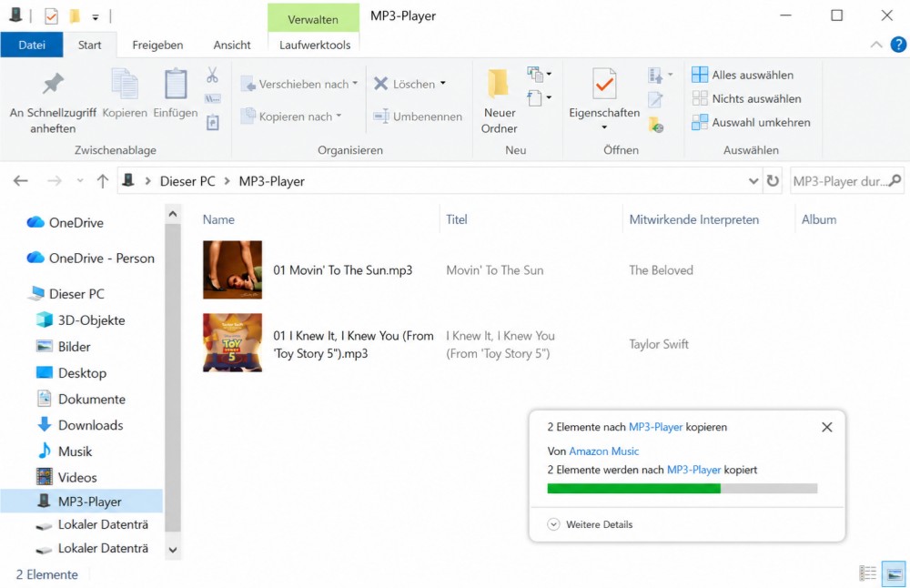Switch to the Freigeben ribbon tab
This screenshot has height=588, width=910.
pos(157,45)
